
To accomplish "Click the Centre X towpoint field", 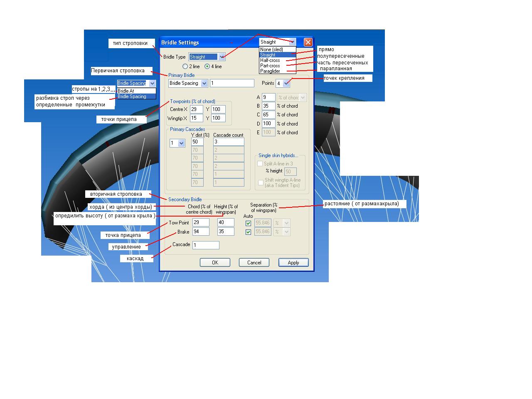I will click(196, 109).
